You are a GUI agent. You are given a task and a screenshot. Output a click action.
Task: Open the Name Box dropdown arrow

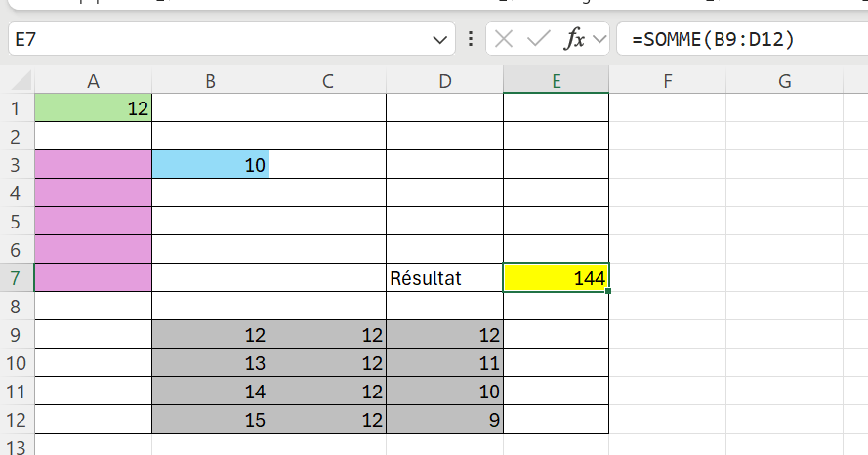[436, 40]
